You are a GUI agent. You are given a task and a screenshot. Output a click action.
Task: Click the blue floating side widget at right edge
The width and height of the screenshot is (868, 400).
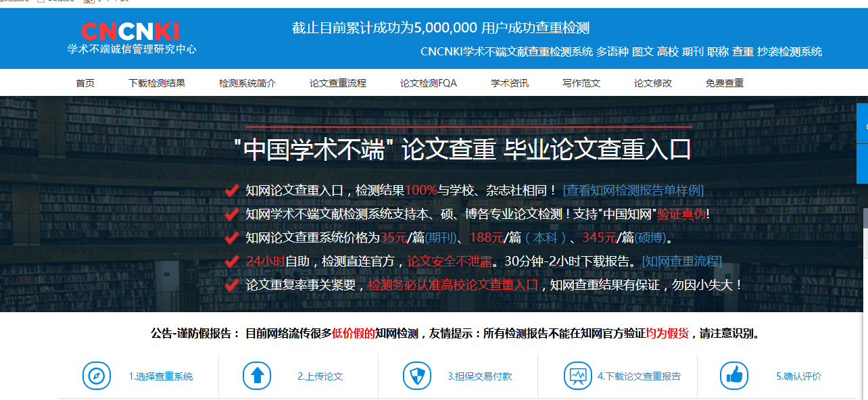(863, 143)
